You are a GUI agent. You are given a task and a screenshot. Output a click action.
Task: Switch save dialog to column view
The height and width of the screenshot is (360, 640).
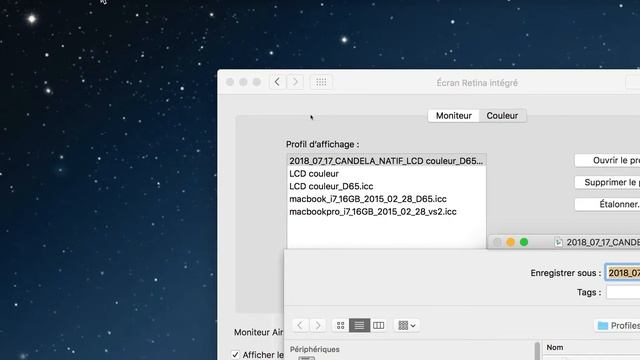[378, 325]
